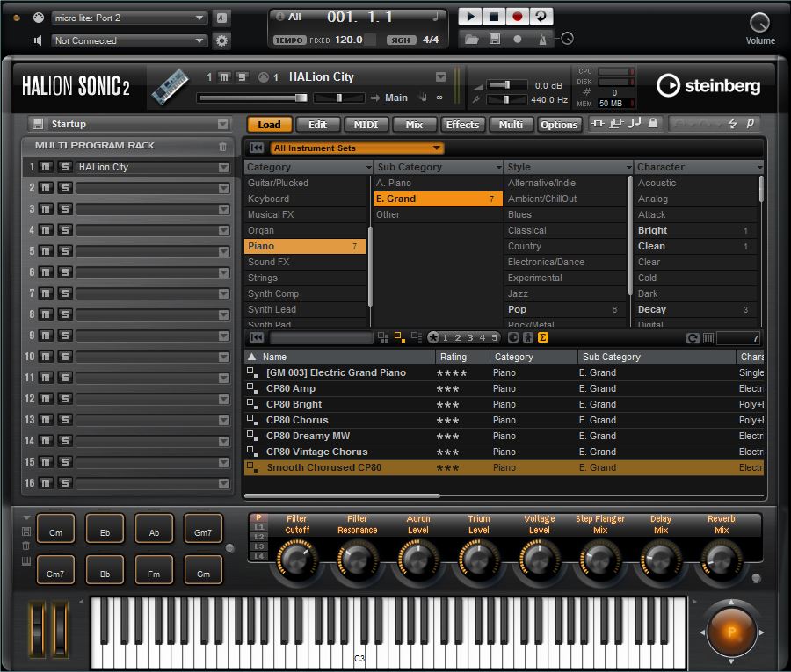Open the Not Connected audio output dropdown
Image resolution: width=791 pixels, height=672 pixels.
click(x=129, y=40)
